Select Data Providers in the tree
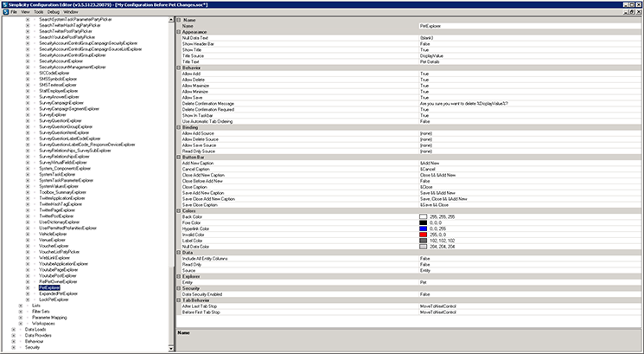The width and height of the screenshot is (644, 354). [38, 336]
